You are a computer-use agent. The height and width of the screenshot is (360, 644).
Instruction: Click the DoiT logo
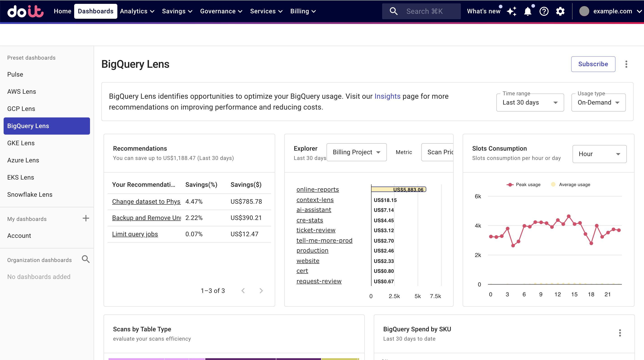(x=26, y=11)
